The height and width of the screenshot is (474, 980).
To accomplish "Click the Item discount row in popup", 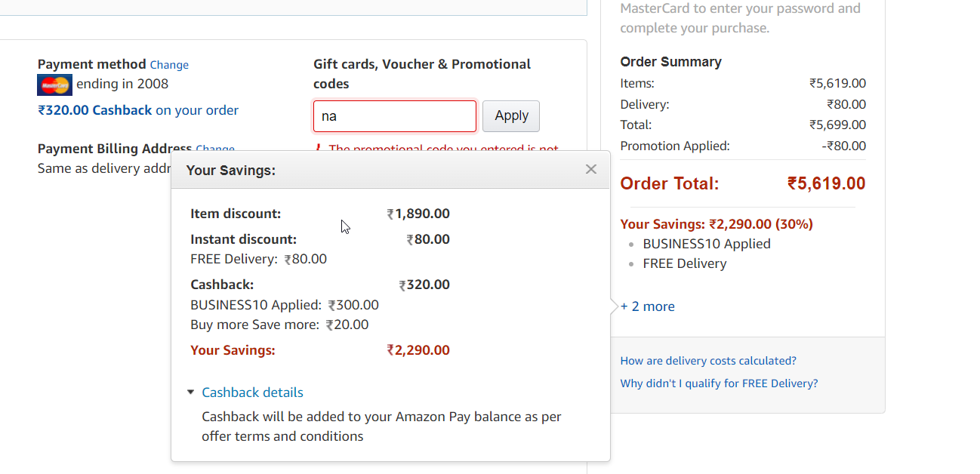I will (320, 214).
